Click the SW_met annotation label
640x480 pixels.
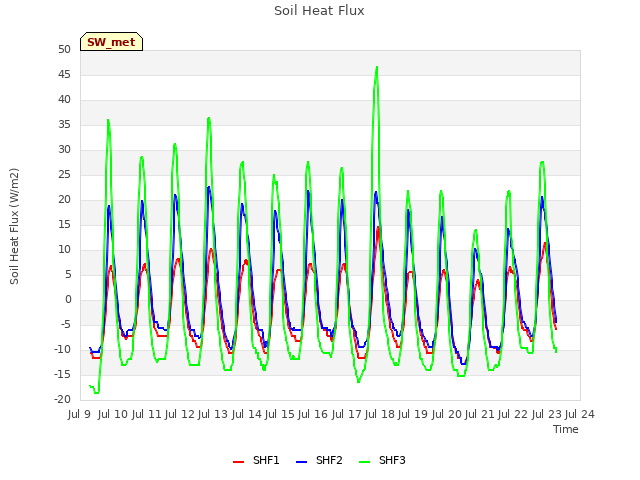click(x=111, y=42)
